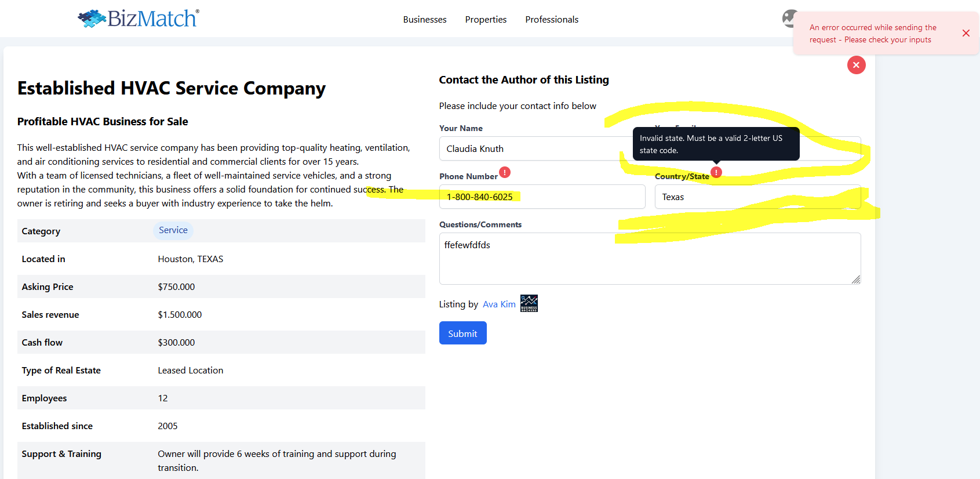Go to the Properties section
The width and height of the screenshot is (980, 479).
486,20
